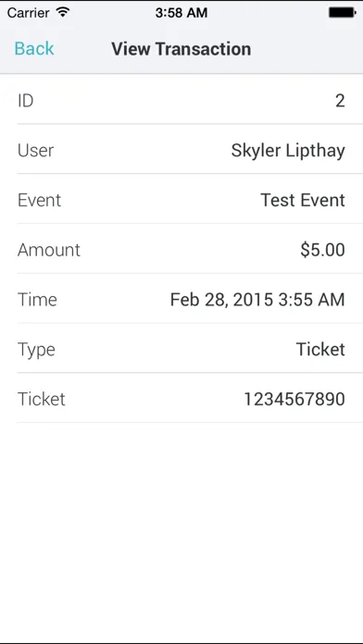The height and width of the screenshot is (644, 363).
Task: Select the Type row label
Action: [x=37, y=350]
